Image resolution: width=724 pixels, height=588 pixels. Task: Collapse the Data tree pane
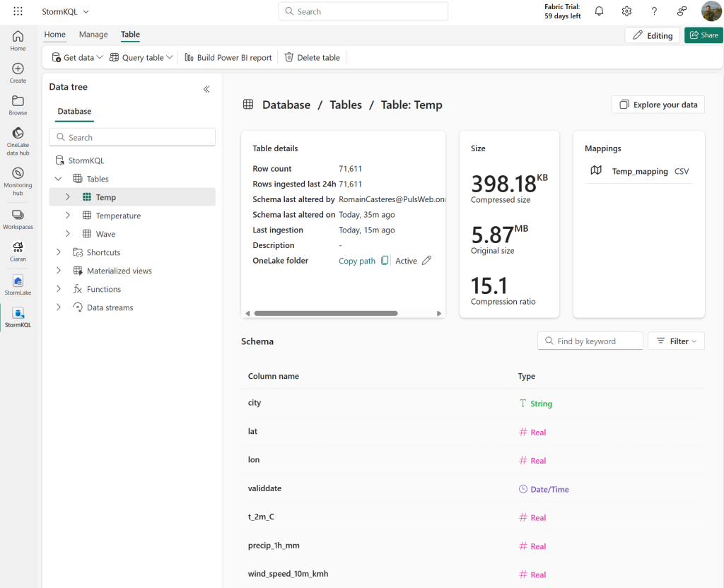tap(206, 89)
